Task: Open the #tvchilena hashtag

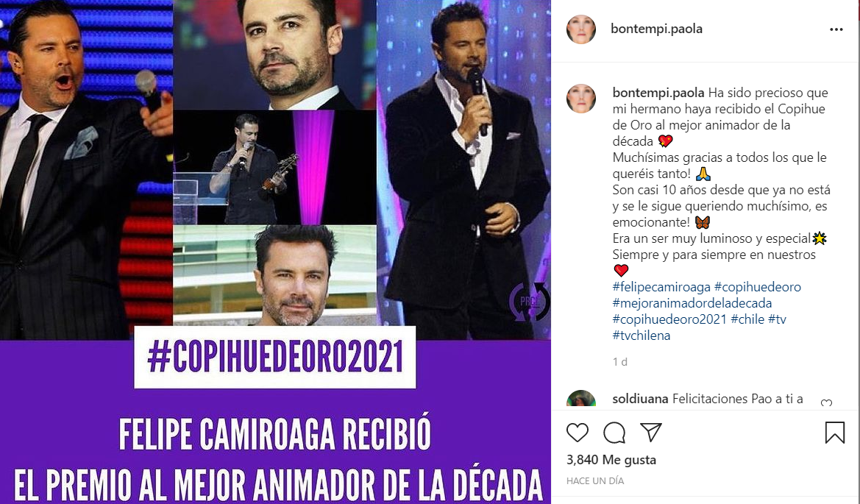Action: click(642, 335)
